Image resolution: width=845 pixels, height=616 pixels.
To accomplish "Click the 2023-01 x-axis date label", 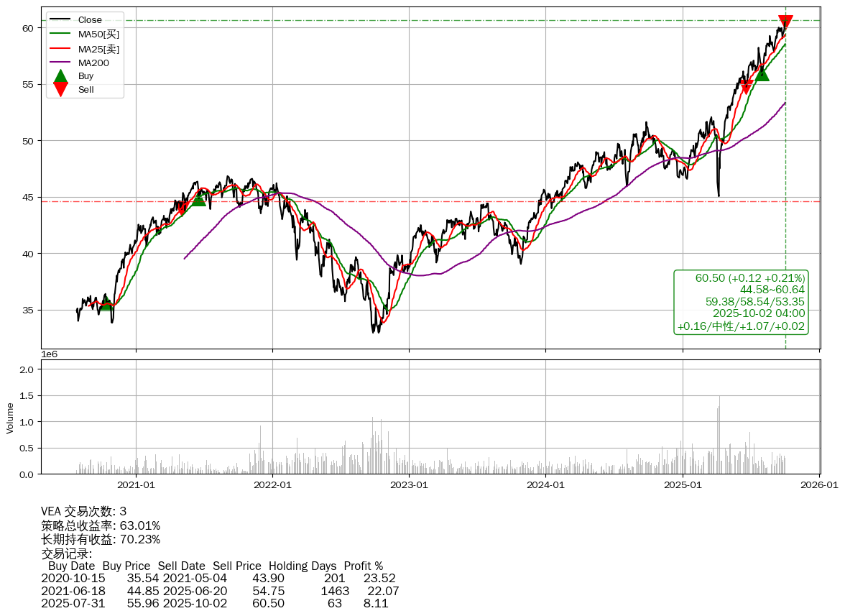I will coord(409,484).
